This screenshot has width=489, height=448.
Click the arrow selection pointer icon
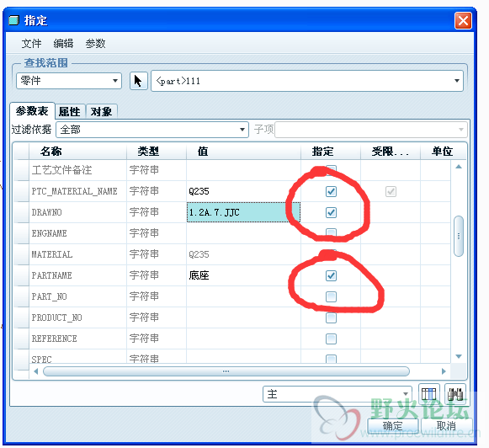point(138,81)
